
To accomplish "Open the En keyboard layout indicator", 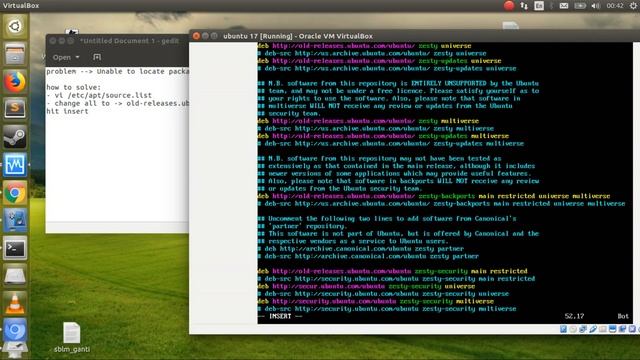I will pyautogui.click(x=539, y=6).
